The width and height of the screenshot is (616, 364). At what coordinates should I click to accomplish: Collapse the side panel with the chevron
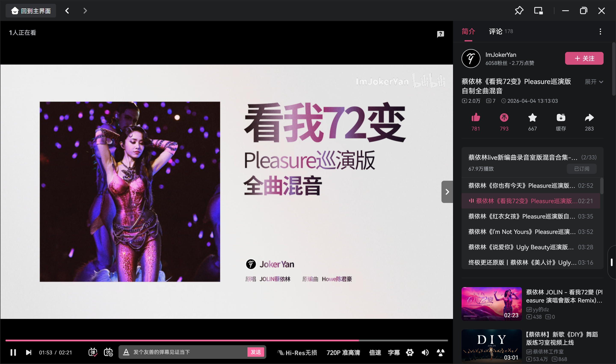[x=447, y=192]
